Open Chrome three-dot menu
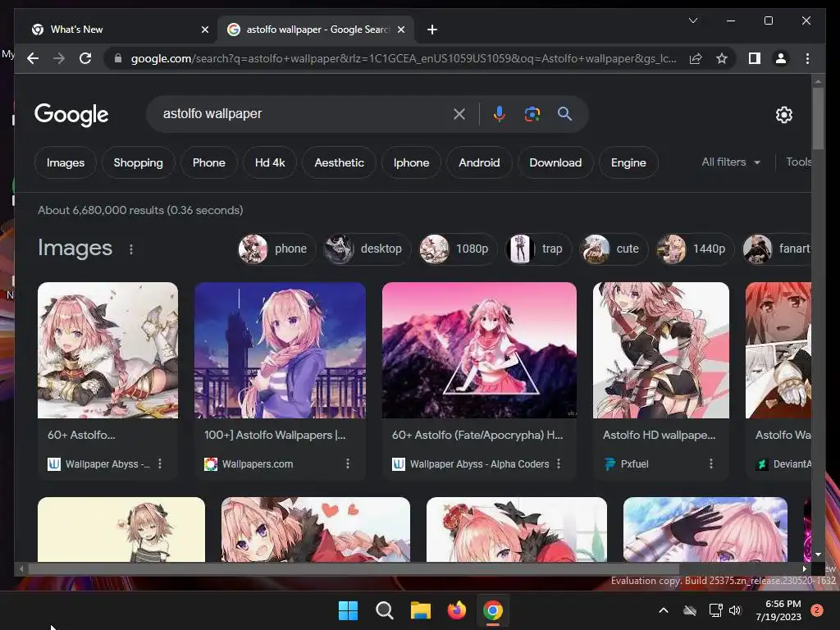The image size is (840, 630). pos(807,58)
